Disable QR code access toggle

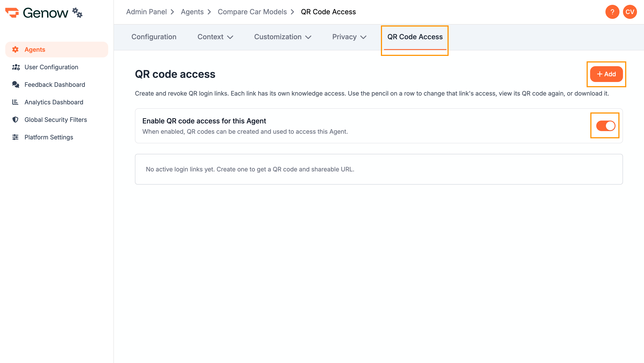coord(606,126)
